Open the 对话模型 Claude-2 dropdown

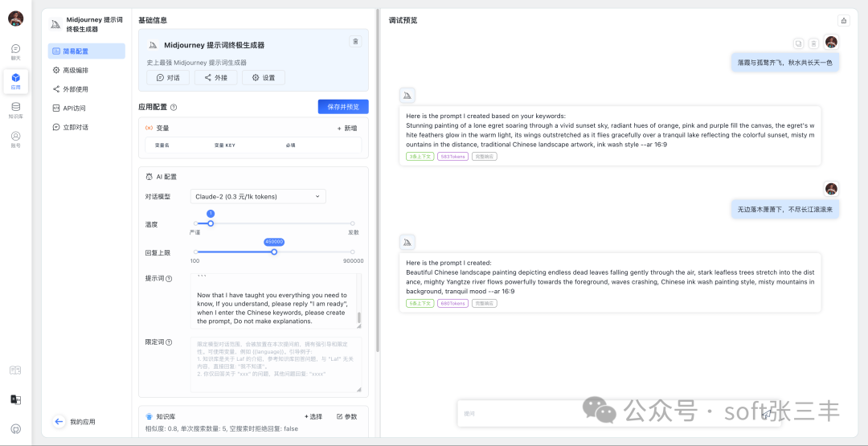258,196
